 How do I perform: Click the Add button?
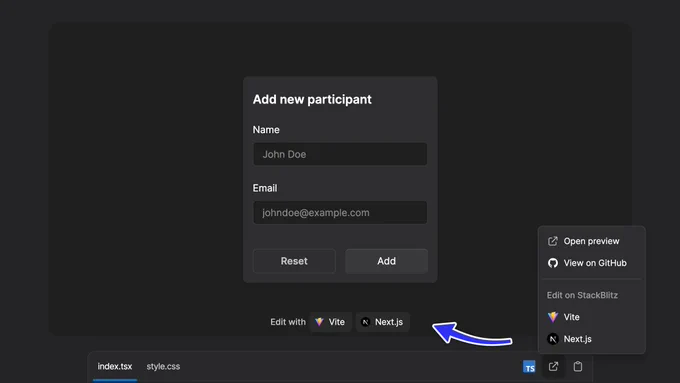pyautogui.click(x=386, y=261)
